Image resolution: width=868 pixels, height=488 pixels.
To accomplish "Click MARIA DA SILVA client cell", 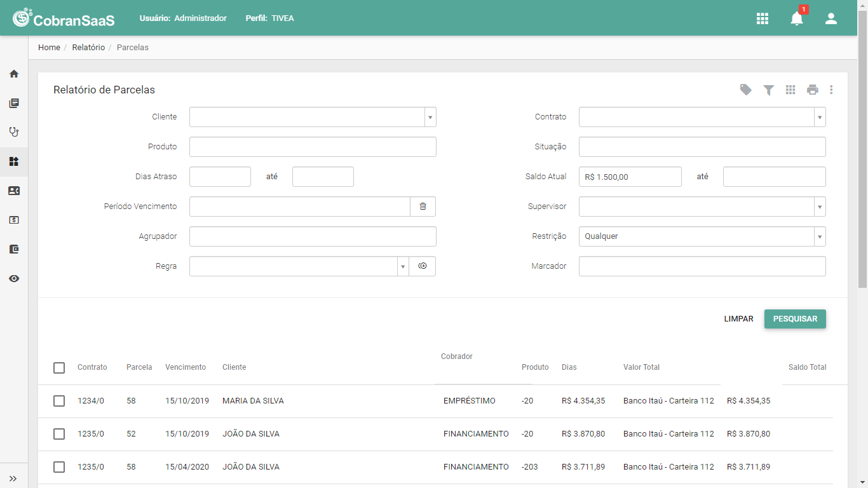I will click(253, 401).
